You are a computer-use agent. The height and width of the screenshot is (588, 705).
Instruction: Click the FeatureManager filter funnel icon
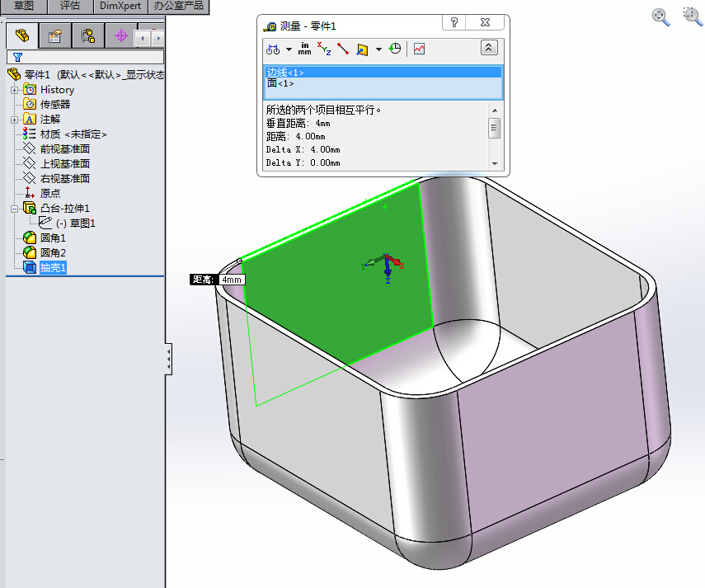(x=16, y=57)
